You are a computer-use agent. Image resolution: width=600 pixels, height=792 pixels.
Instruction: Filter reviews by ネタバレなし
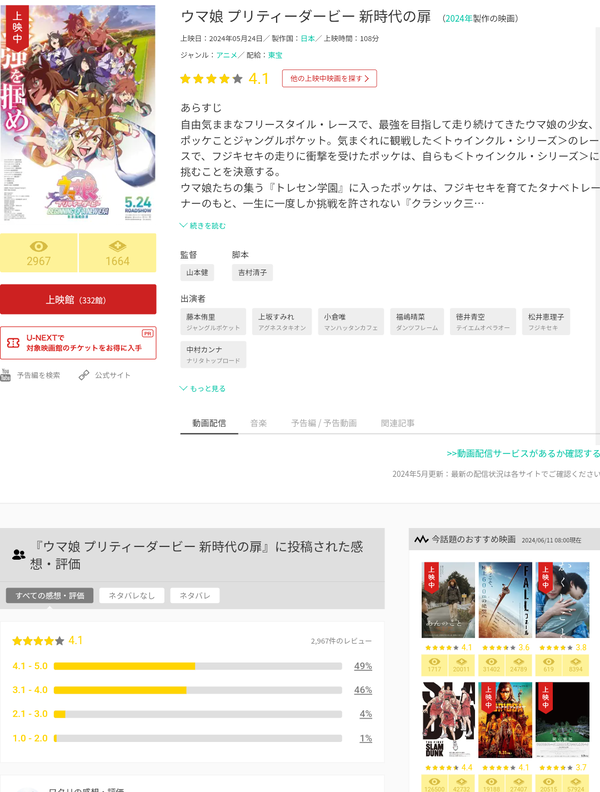(x=132, y=596)
